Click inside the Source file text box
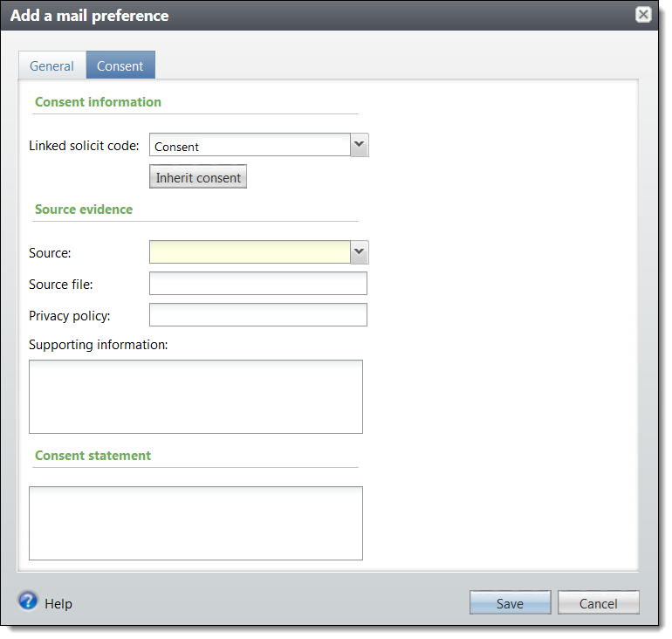672x639 pixels. point(258,284)
